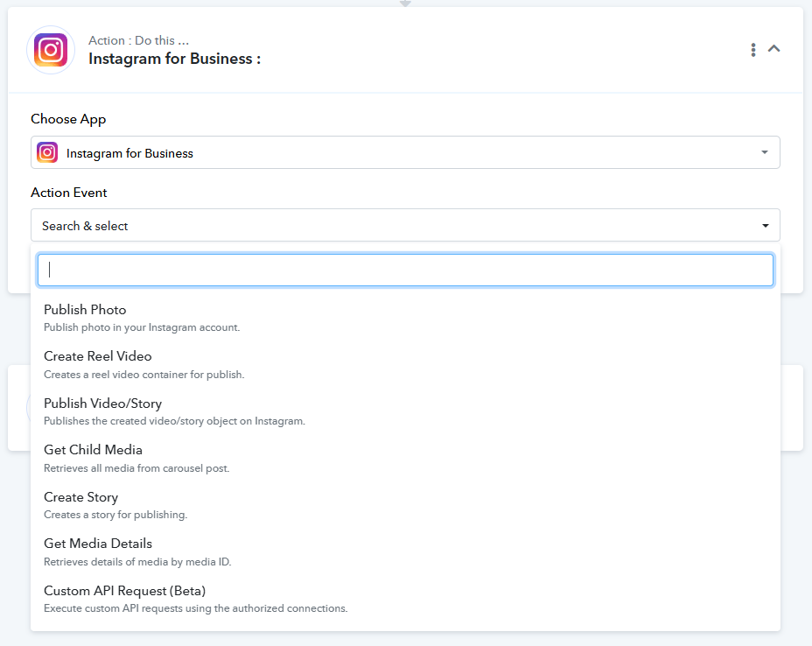This screenshot has width=812, height=646.
Task: Click 'Creates a reel video container for publish.'
Action: click(x=144, y=375)
